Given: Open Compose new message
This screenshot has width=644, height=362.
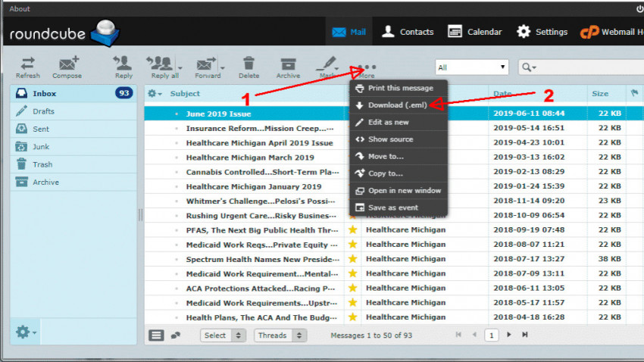Looking at the screenshot, I should click(67, 67).
